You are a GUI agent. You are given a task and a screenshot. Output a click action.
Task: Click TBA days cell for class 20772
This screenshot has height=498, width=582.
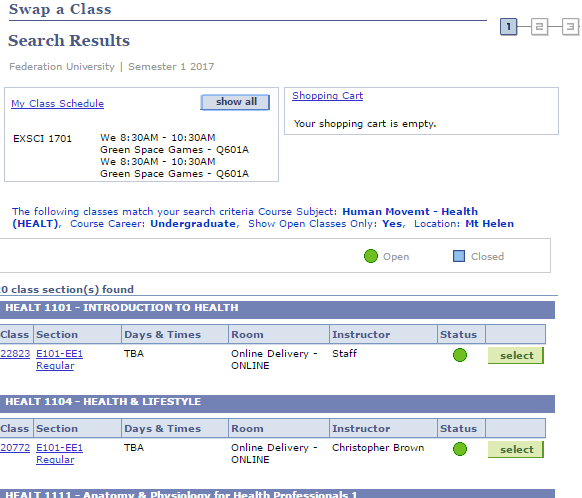(134, 448)
